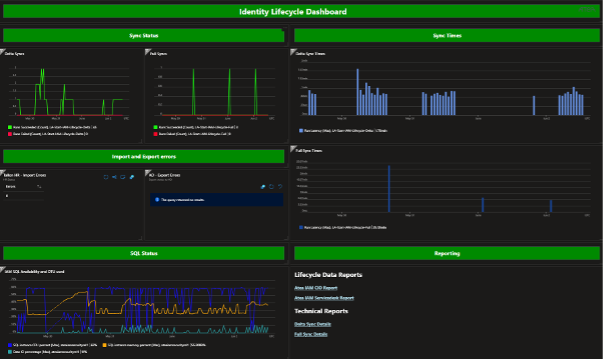Click the tallest bar in Delta Sync Times chart
Viewport: 604px width, 360px height.
357,92
